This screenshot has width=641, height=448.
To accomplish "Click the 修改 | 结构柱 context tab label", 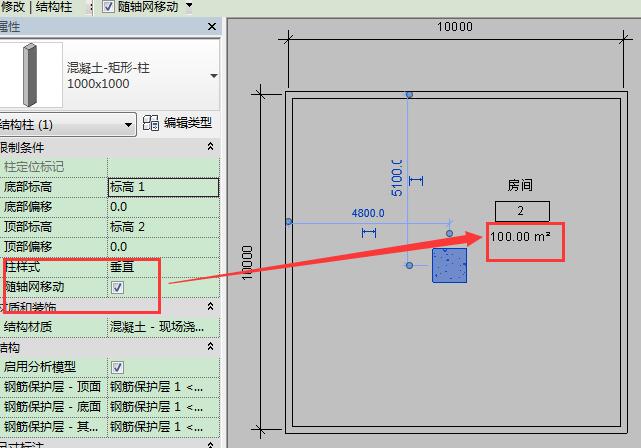I will (x=36, y=7).
